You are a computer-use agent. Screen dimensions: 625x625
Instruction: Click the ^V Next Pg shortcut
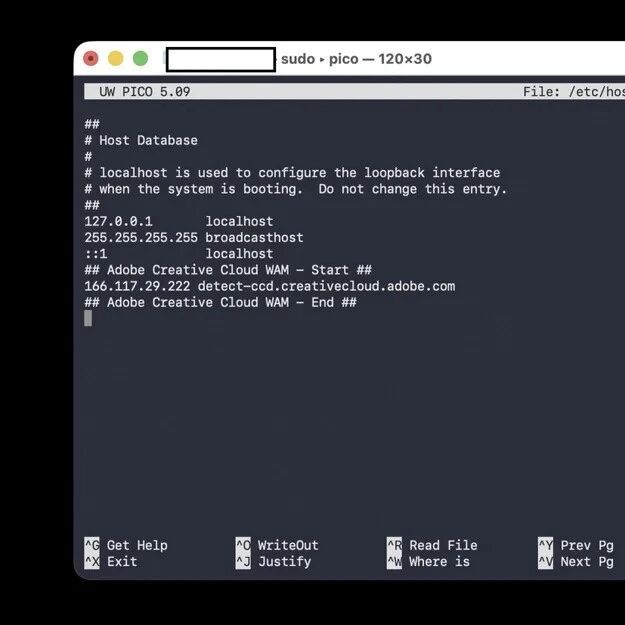tap(576, 562)
